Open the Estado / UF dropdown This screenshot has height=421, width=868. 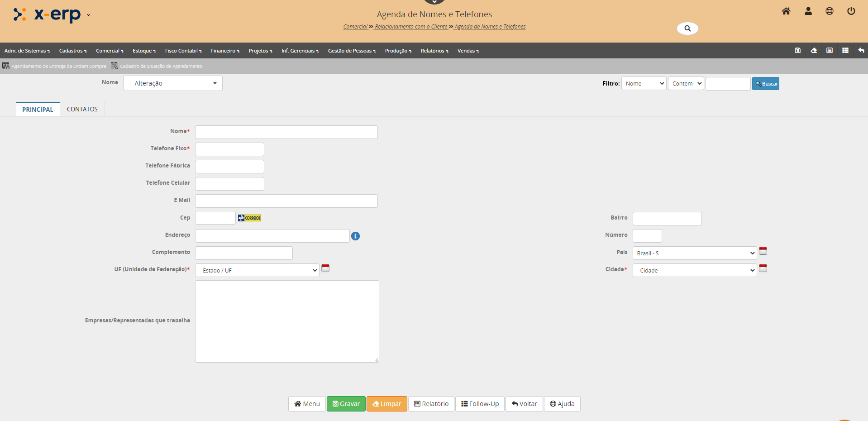tap(257, 270)
